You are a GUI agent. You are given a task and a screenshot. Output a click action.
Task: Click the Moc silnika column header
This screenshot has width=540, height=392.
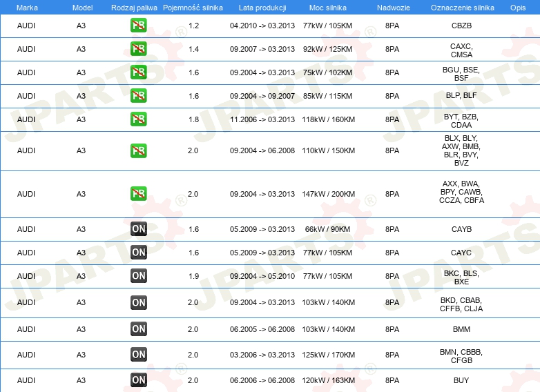coord(328,8)
